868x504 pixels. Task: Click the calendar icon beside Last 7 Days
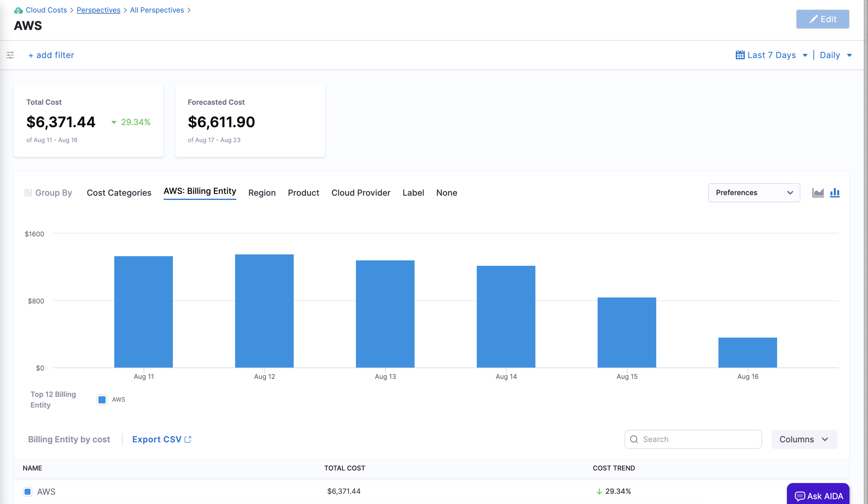(x=740, y=55)
